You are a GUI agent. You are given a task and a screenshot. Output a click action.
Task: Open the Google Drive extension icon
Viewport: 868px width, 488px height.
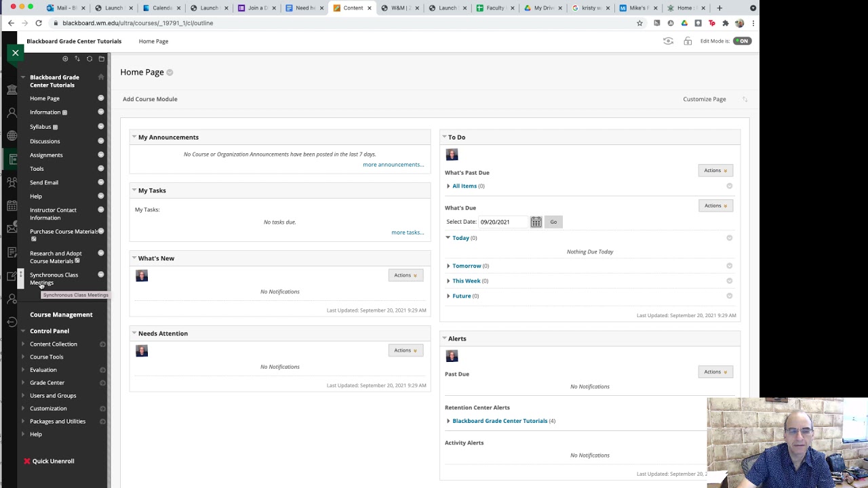pos(684,23)
